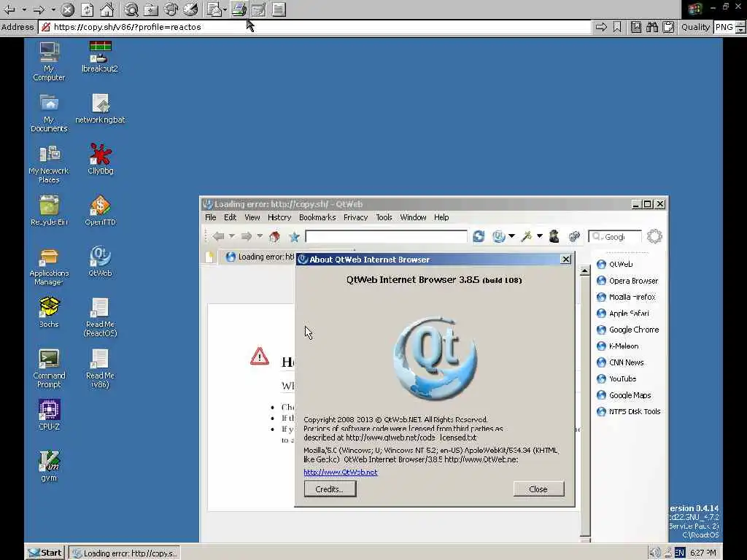Open the File menu in QtWeb
Viewport: 747px width, 560px height.
[211, 217]
